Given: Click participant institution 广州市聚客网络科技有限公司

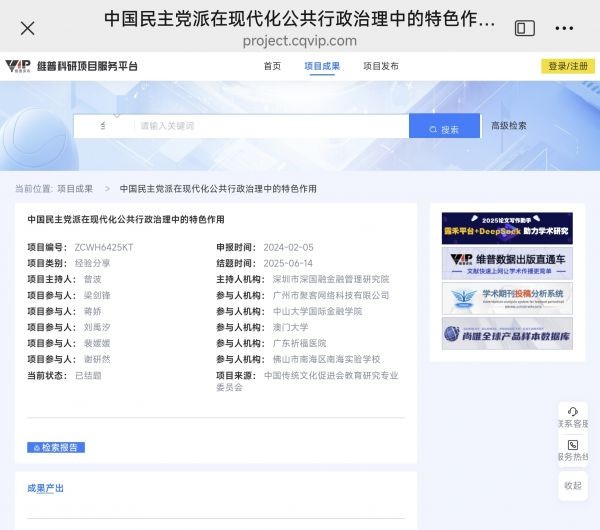Looking at the screenshot, I should point(331,295).
